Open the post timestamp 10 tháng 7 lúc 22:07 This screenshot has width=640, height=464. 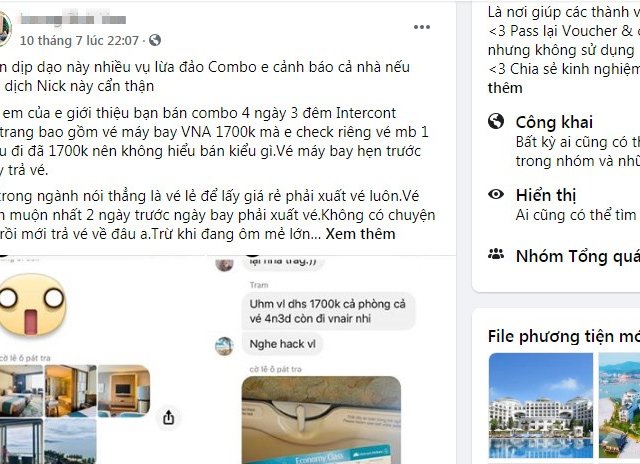point(79,40)
